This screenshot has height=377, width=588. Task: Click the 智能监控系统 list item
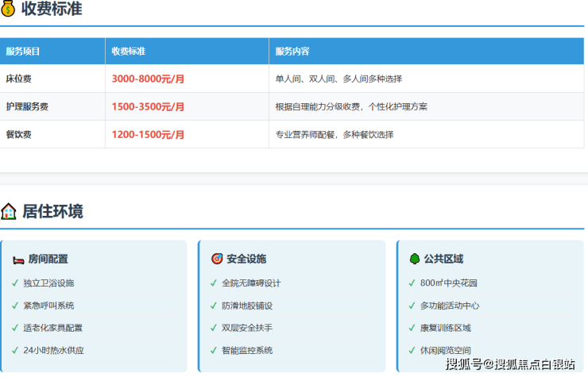click(x=247, y=350)
